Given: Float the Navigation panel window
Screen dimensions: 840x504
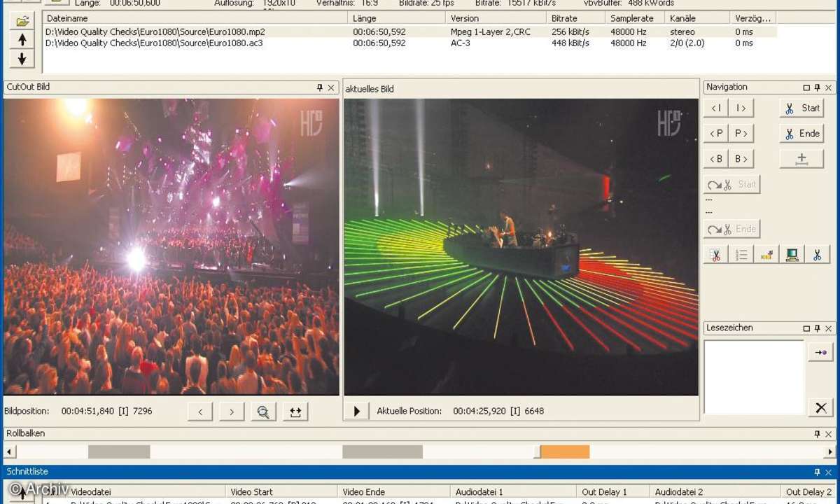Looking at the screenshot, I should 806,87.
